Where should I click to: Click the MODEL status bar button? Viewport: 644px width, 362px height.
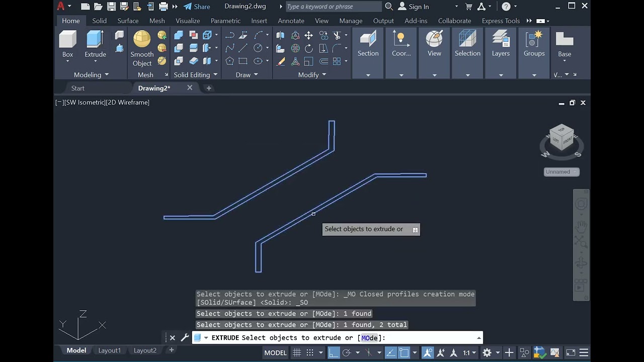(x=275, y=352)
